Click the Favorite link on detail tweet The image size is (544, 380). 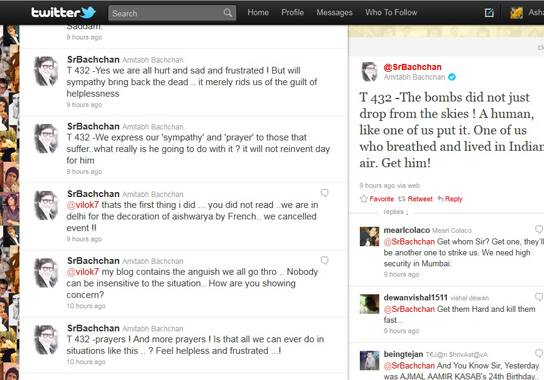click(382, 199)
